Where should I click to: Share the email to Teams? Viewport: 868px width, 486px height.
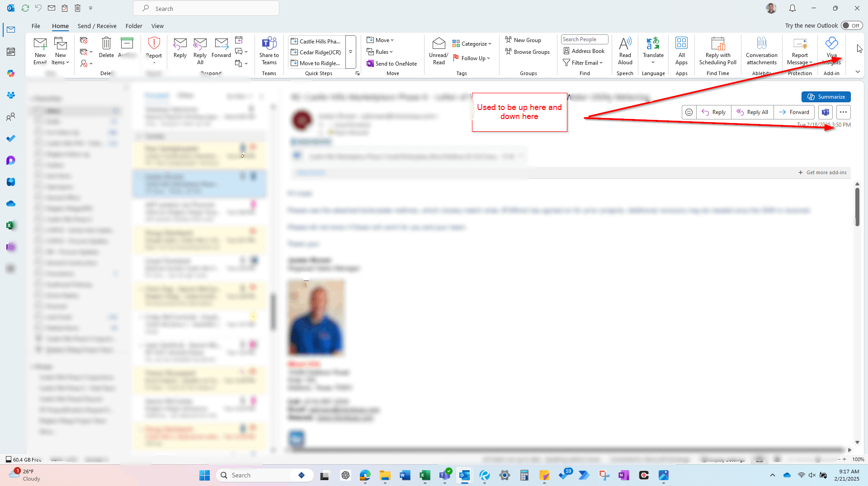click(x=269, y=51)
